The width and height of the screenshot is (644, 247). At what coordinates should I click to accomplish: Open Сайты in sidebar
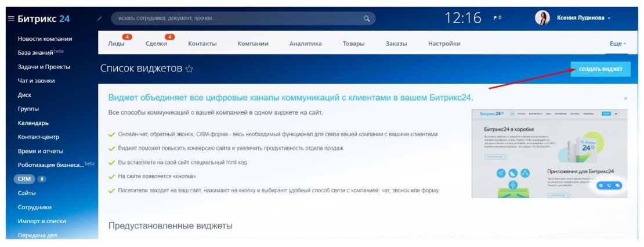tap(27, 193)
